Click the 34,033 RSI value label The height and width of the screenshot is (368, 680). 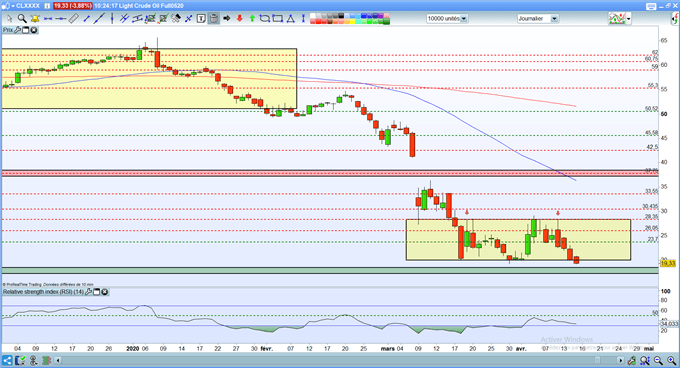pos(669,324)
